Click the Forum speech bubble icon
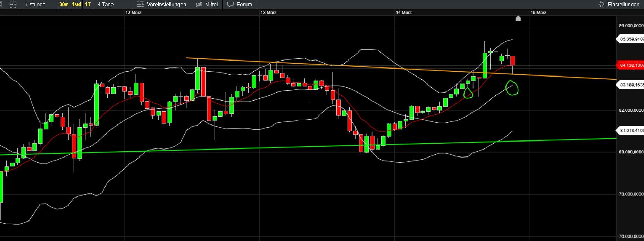The width and height of the screenshot is (644, 241). coord(230,5)
